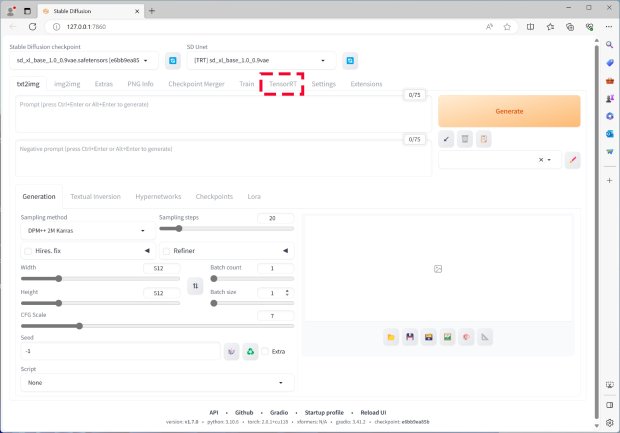Open the Script dropdown
Viewport: 620px width, 433px height.
[157, 383]
